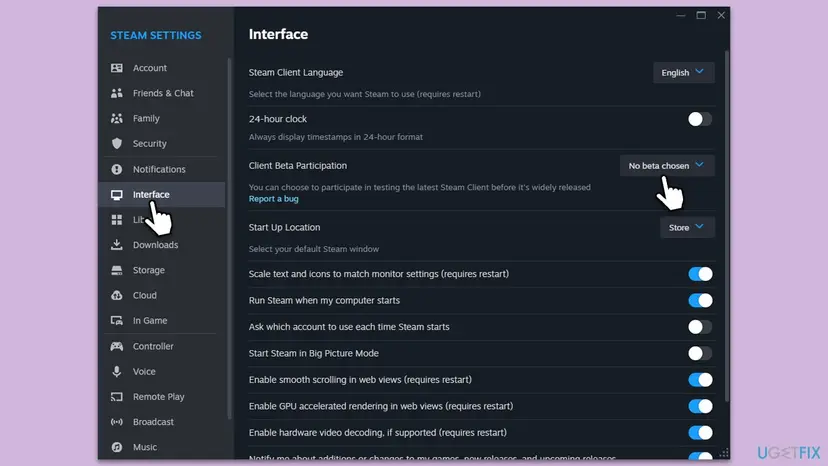The height and width of the screenshot is (466, 828).
Task: Disable smooth scrolling in web views
Action: pos(700,379)
